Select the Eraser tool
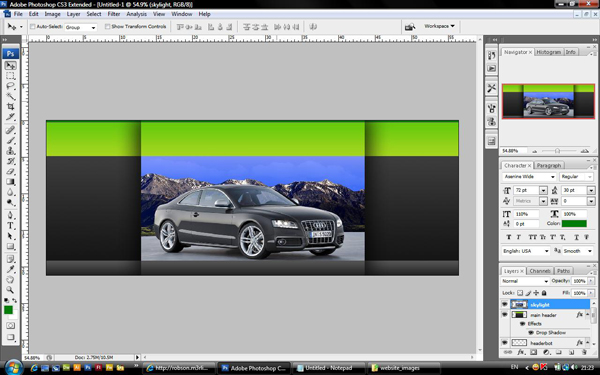The width and height of the screenshot is (600, 375). [x=10, y=171]
